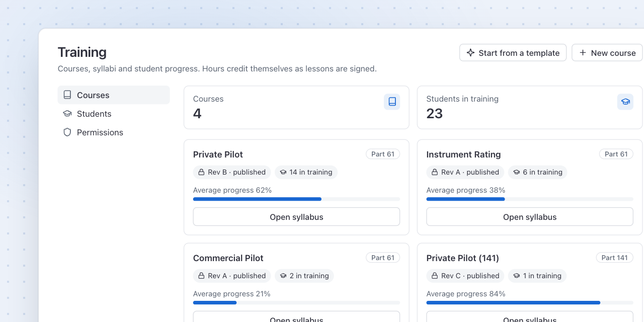This screenshot has height=322, width=644.
Task: Open syllabus for Private Pilot
Action: click(296, 217)
